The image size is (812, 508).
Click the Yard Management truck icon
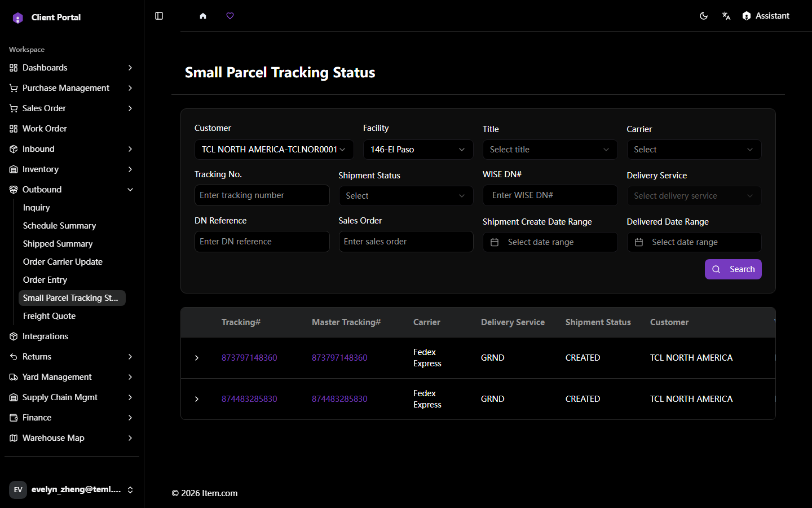click(x=14, y=377)
